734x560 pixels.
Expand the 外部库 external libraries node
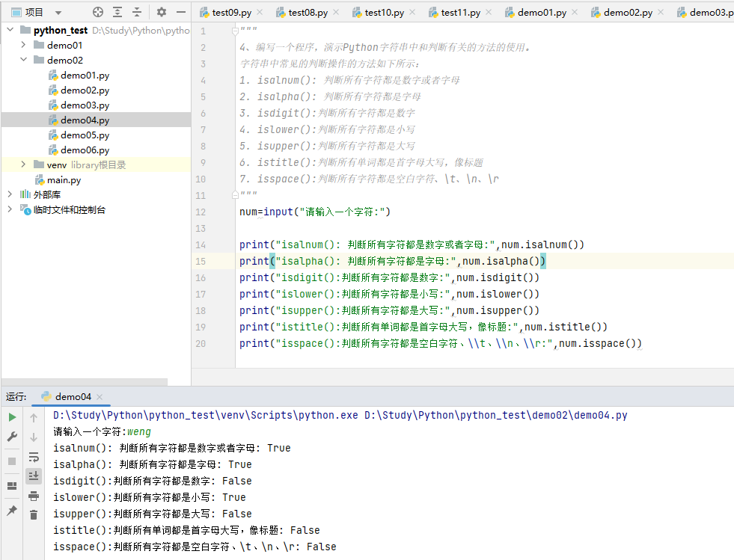10,194
